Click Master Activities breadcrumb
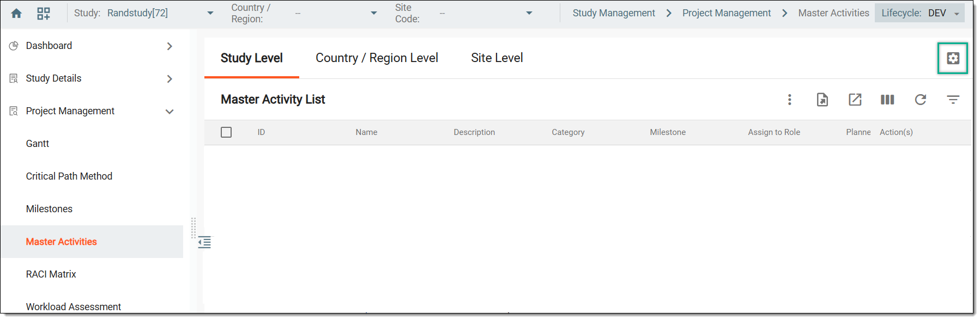This screenshot has height=320, width=980. [x=833, y=13]
